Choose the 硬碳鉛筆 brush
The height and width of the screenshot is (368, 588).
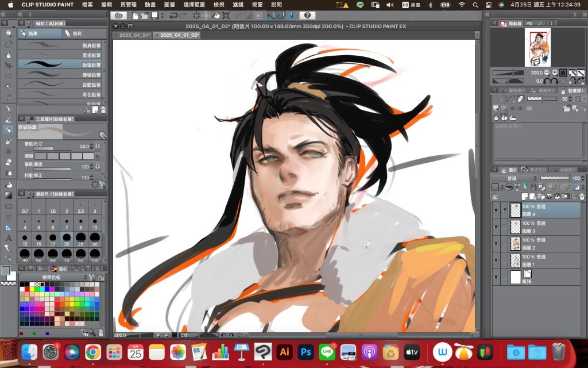60,75
